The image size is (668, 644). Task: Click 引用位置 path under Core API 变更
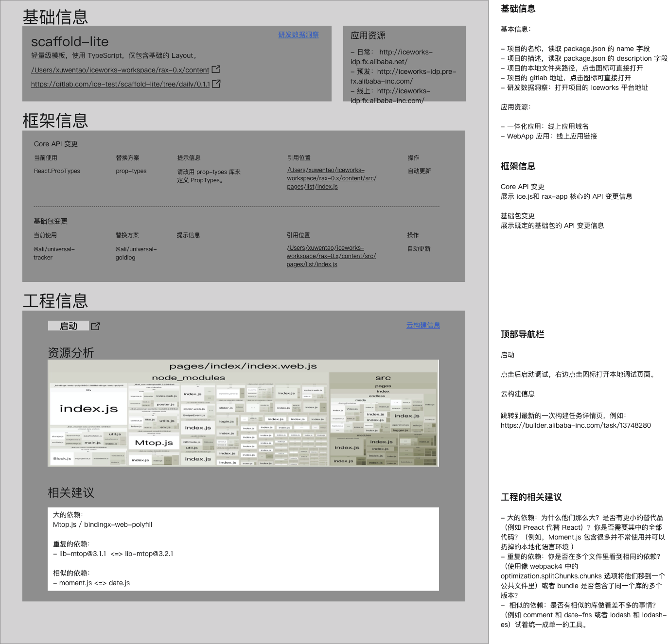tap(332, 178)
